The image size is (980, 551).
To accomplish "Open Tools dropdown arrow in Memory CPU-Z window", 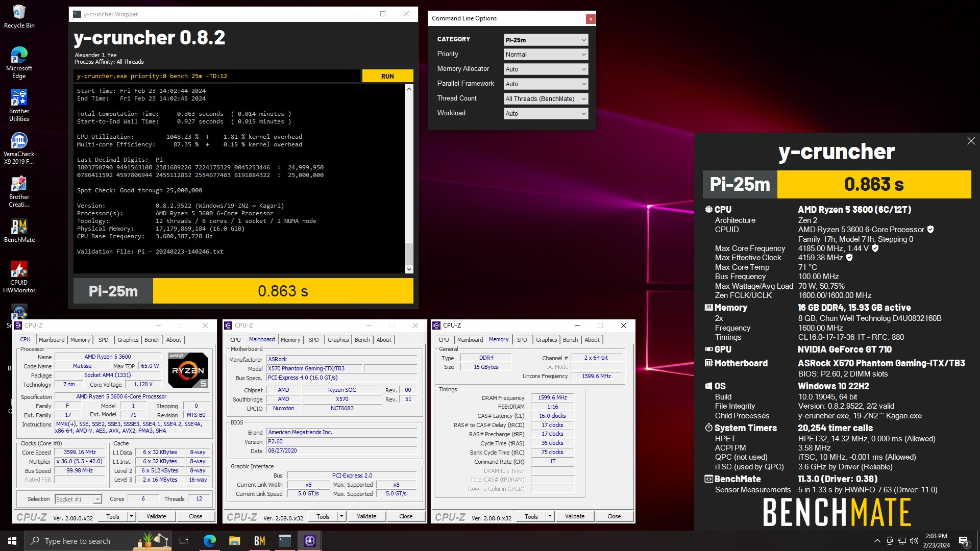I will tap(550, 516).
